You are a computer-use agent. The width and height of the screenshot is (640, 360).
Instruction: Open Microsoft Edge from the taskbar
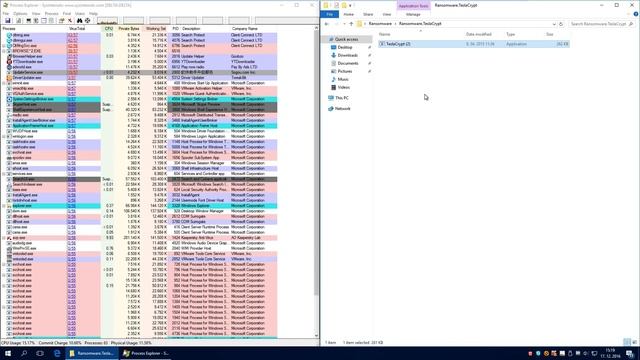pyautogui.click(x=57, y=353)
